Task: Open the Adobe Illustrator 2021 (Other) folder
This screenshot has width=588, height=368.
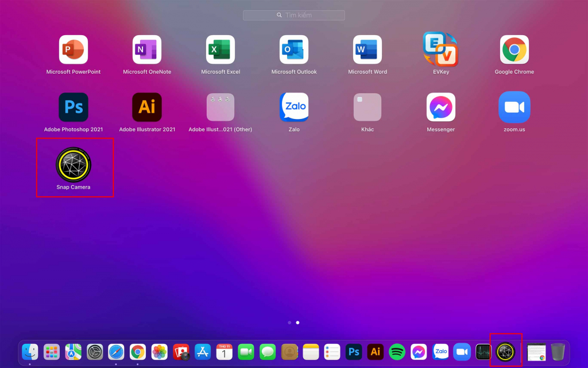Action: tap(220, 108)
